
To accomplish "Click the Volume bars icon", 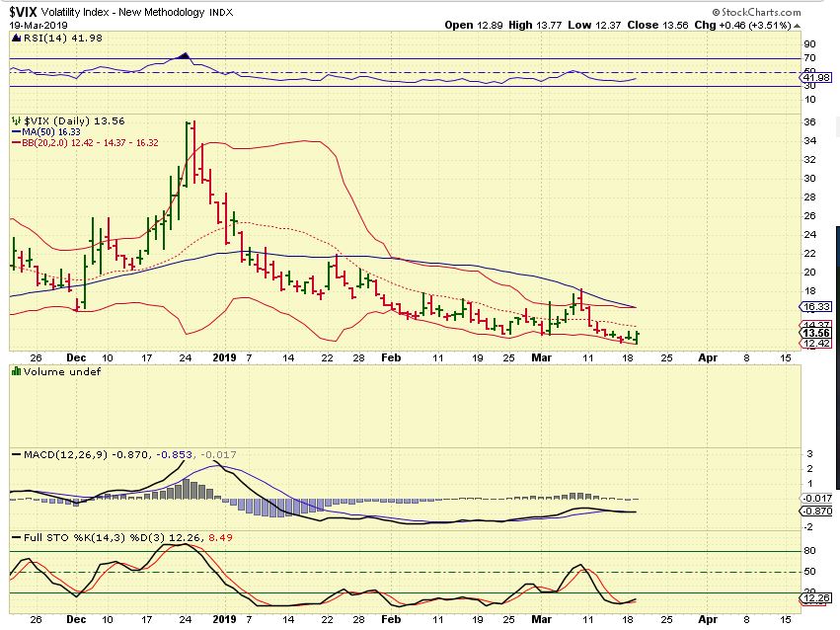I will click(x=16, y=371).
